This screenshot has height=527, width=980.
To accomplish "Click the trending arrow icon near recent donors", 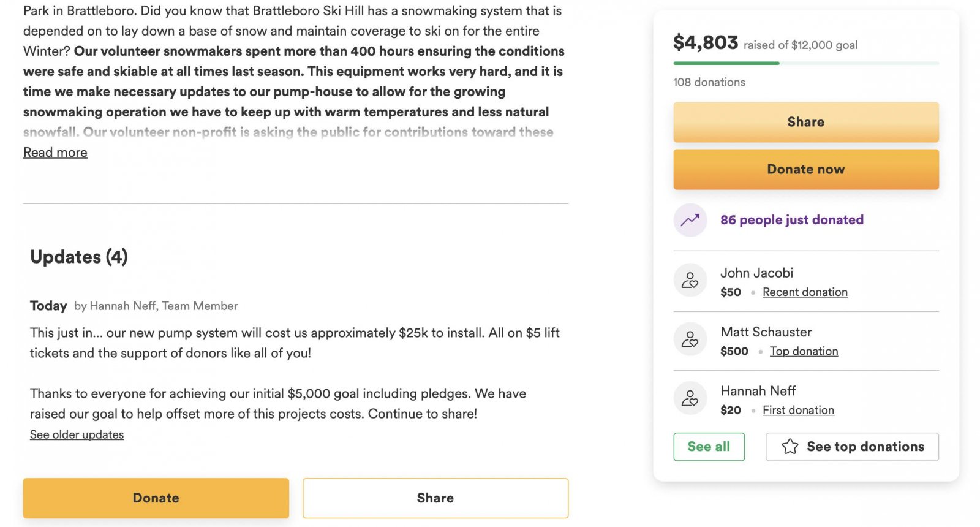I will coord(690,220).
